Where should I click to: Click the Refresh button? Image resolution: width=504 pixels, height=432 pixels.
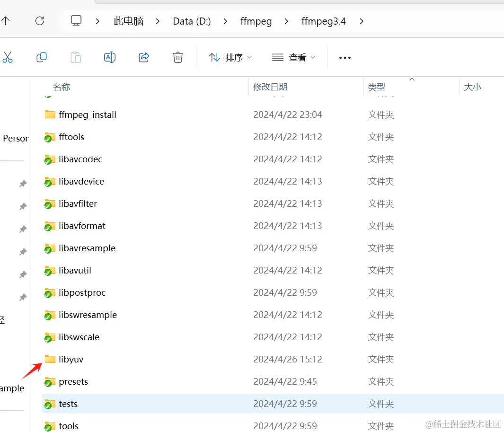40,21
